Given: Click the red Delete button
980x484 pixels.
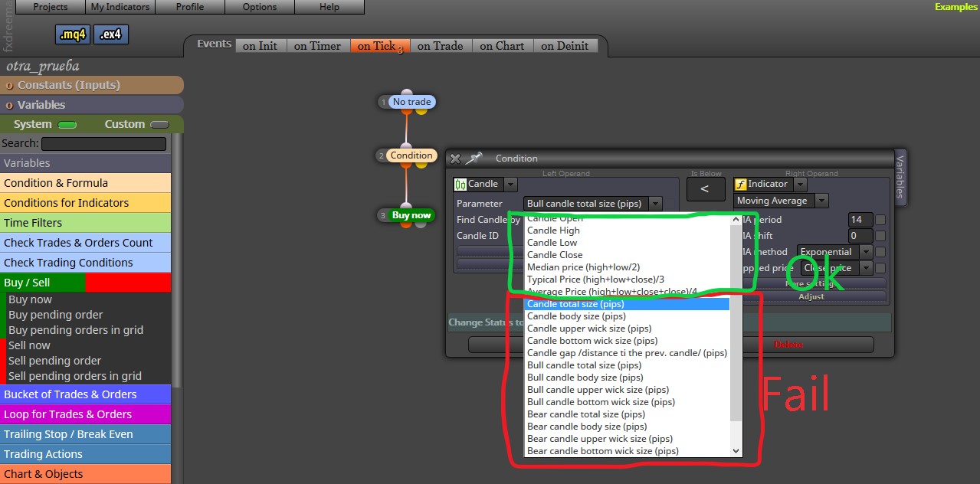Looking at the screenshot, I should click(x=789, y=345).
